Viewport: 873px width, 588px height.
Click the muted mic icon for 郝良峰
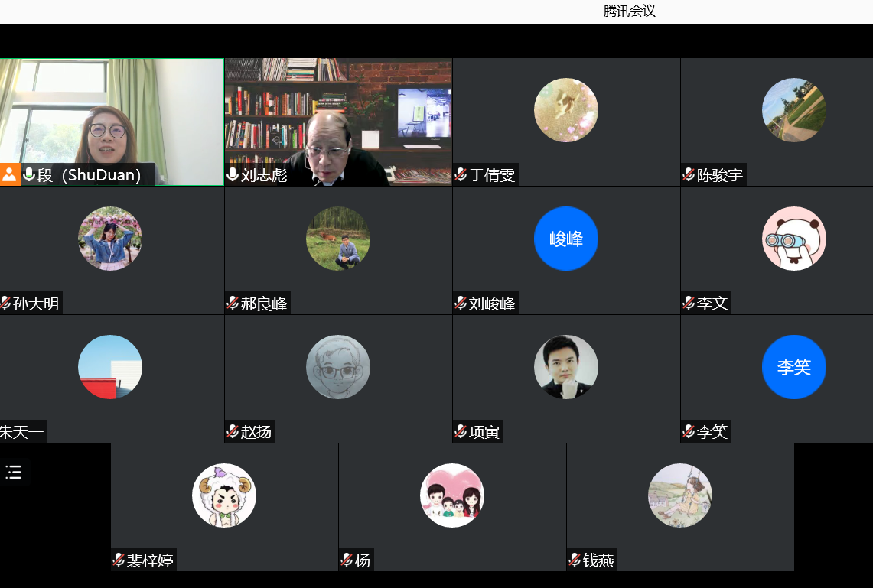pyautogui.click(x=233, y=304)
